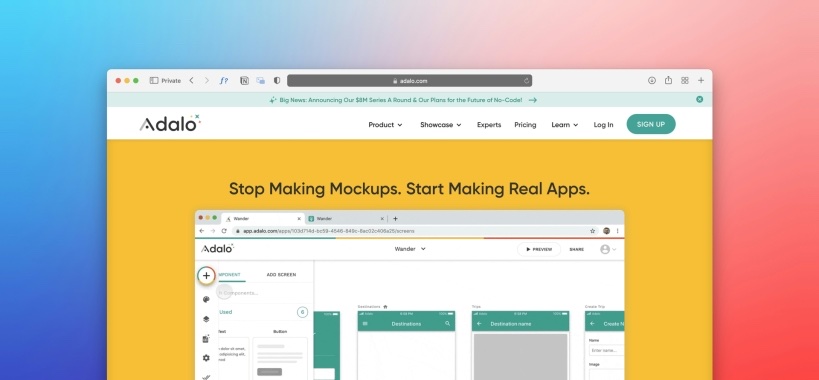Open the Wander app switcher dropdown

pyautogui.click(x=410, y=249)
